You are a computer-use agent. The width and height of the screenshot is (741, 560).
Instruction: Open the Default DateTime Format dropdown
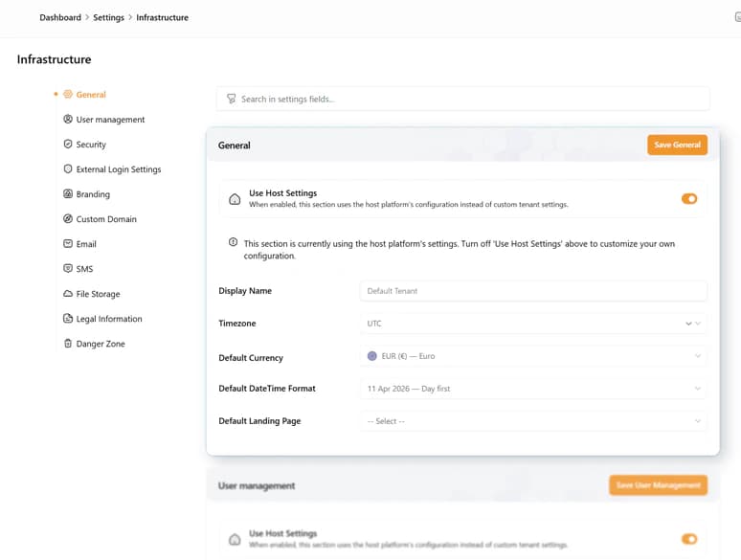coord(533,389)
